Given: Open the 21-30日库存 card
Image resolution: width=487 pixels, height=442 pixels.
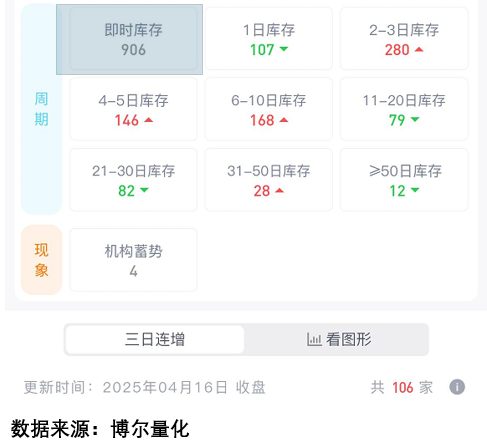Looking at the screenshot, I should 133,180.
